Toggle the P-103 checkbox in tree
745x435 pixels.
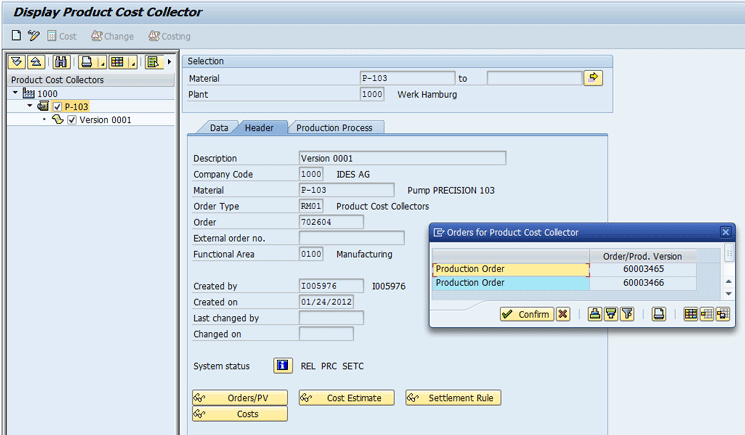pos(58,107)
